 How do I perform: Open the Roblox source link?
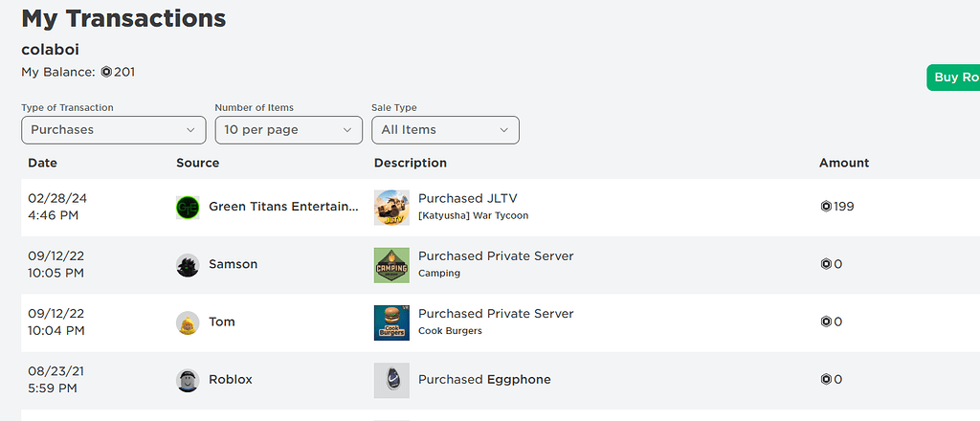(231, 379)
